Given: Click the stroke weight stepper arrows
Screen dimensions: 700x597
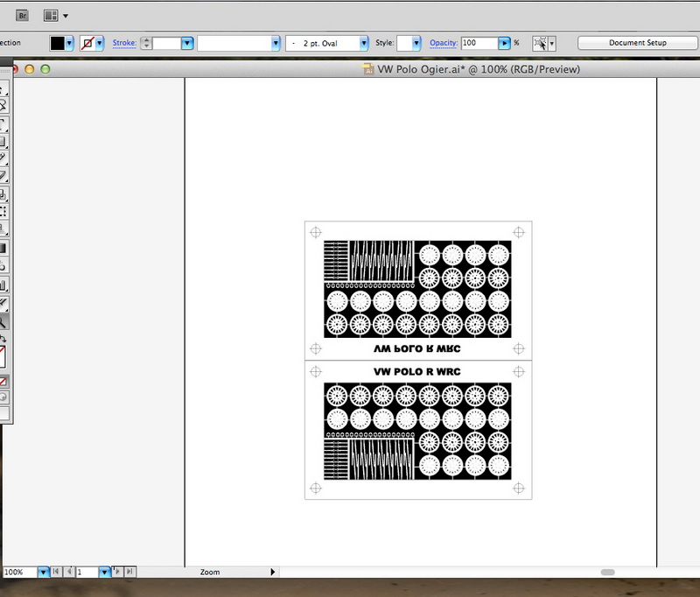Looking at the screenshot, I should (146, 43).
